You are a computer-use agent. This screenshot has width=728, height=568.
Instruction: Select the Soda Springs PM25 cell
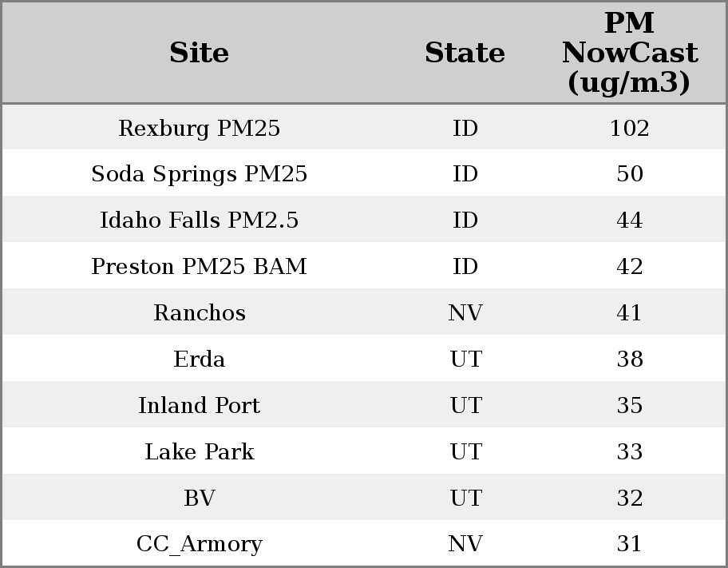199,174
